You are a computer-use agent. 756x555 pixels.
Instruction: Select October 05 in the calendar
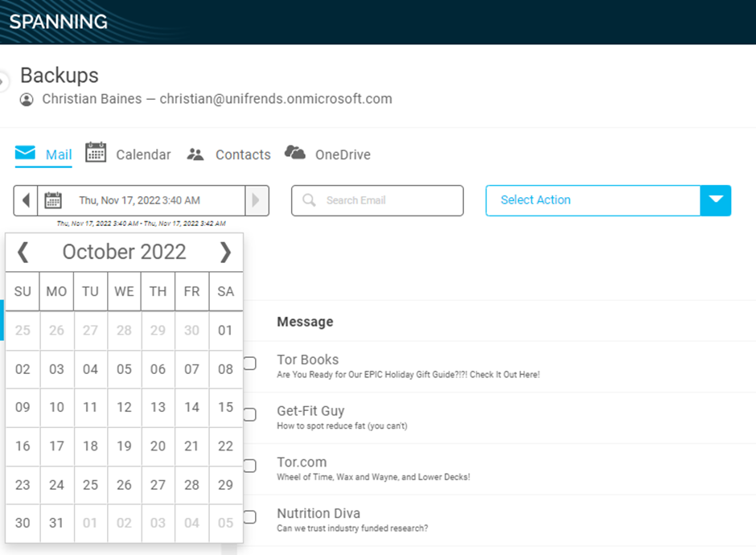tap(124, 369)
